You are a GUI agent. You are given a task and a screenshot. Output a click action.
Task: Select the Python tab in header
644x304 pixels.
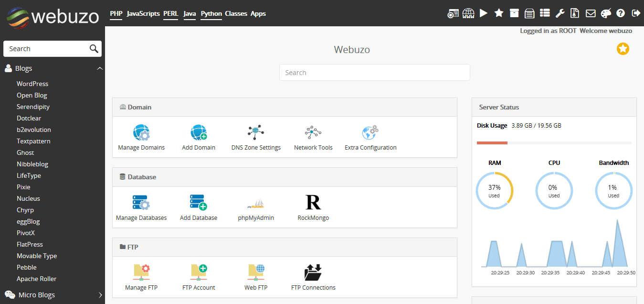(x=211, y=13)
